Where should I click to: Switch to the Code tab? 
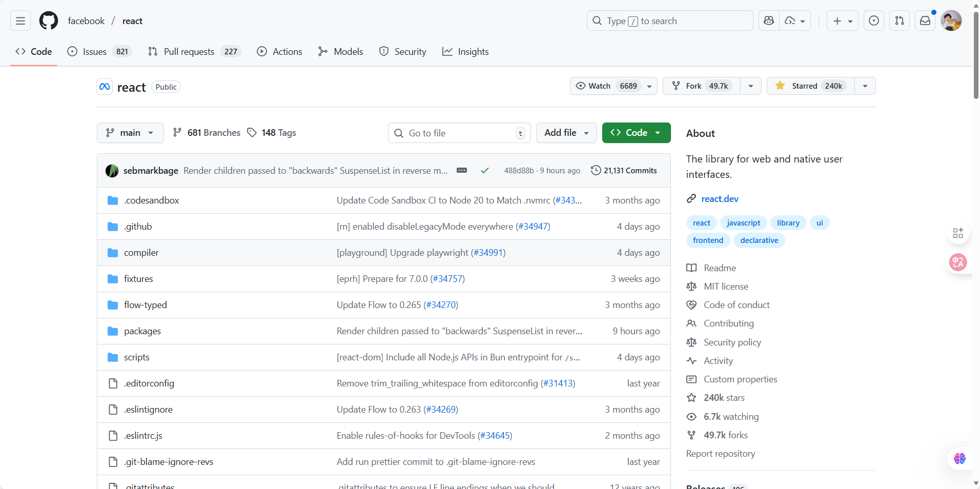[x=34, y=52]
